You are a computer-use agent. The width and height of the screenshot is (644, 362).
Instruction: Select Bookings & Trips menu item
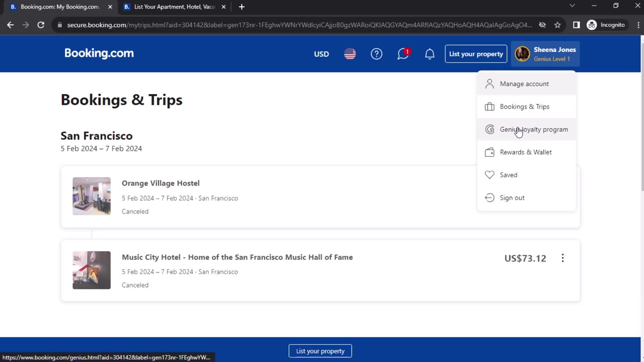[x=527, y=107]
